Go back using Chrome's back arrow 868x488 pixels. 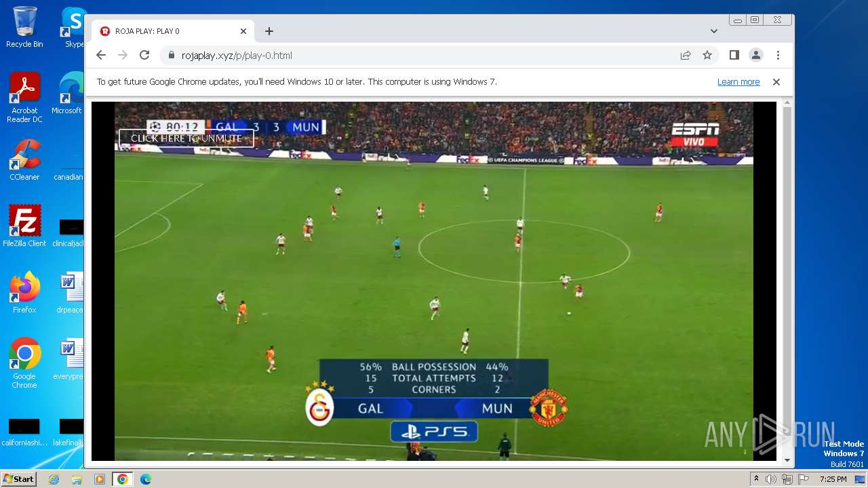(x=101, y=56)
